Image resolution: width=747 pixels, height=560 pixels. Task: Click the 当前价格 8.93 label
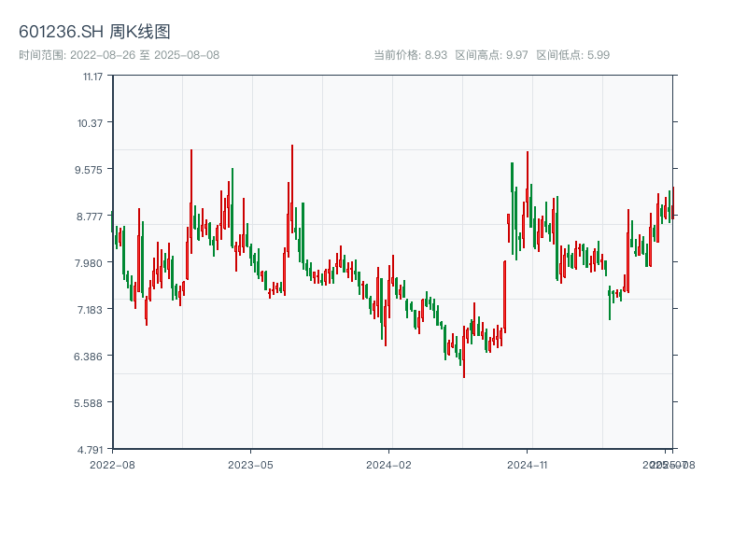(x=410, y=55)
